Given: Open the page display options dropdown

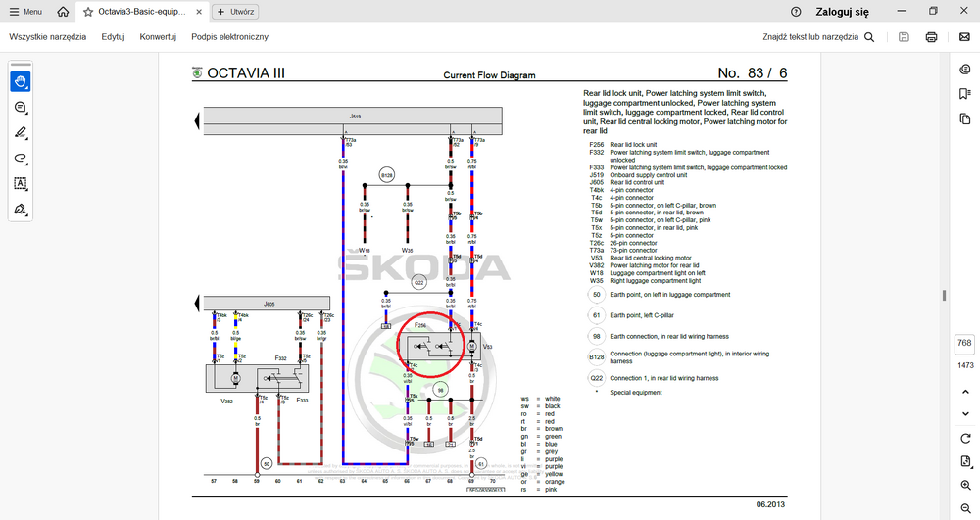Looking at the screenshot, I should [965, 461].
